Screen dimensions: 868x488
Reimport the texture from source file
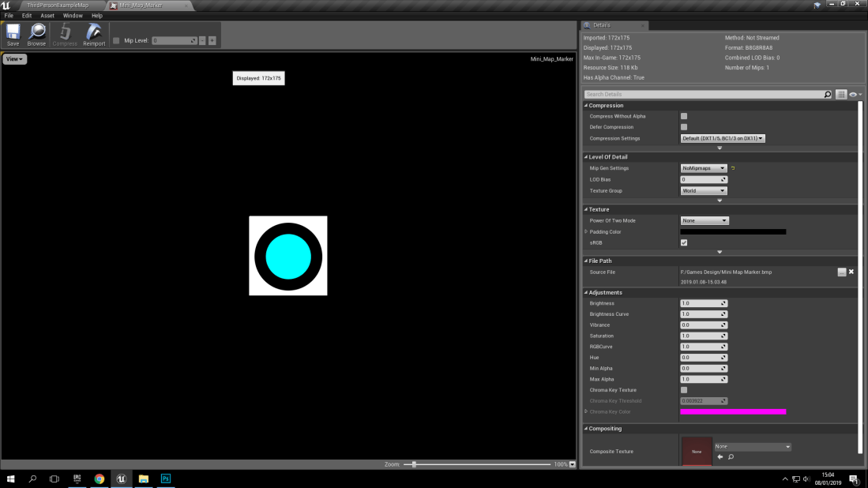(x=93, y=34)
